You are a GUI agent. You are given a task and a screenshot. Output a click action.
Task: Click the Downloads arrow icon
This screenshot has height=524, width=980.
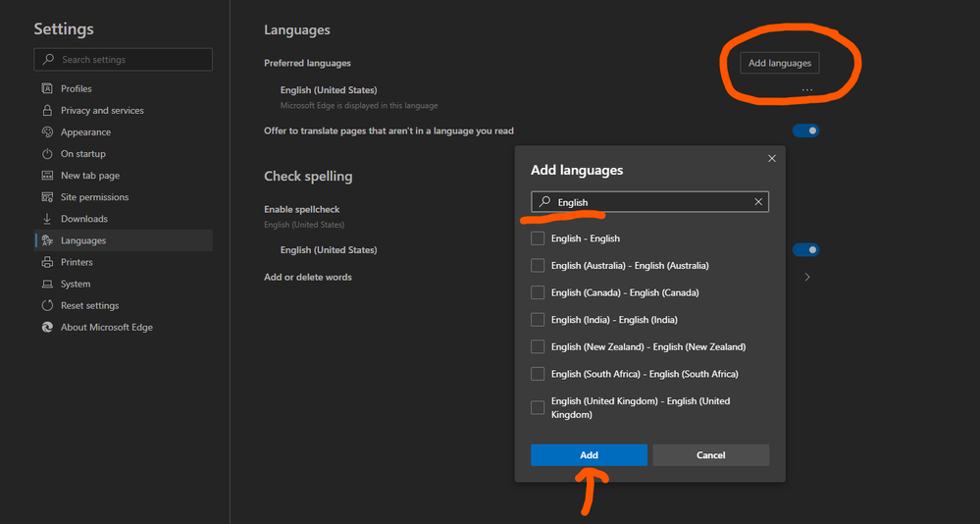click(47, 219)
